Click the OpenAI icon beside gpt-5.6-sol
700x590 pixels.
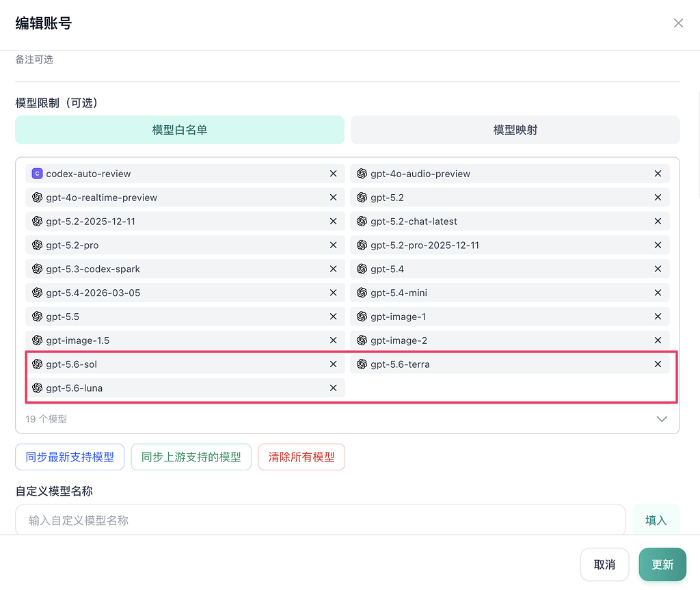click(38, 364)
